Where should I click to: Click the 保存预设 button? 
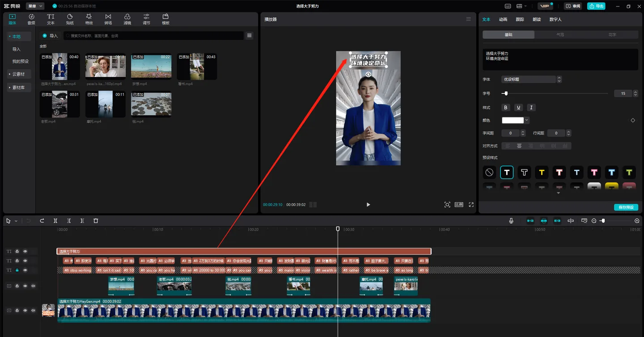point(626,207)
